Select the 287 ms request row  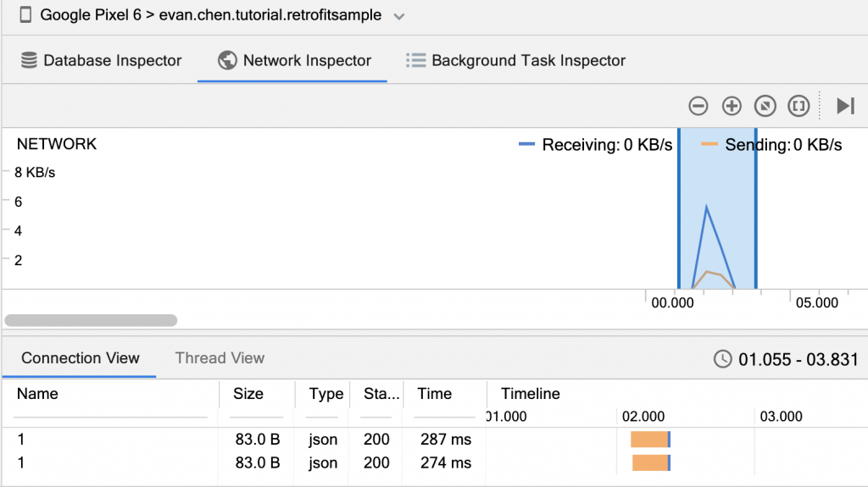click(x=254, y=440)
